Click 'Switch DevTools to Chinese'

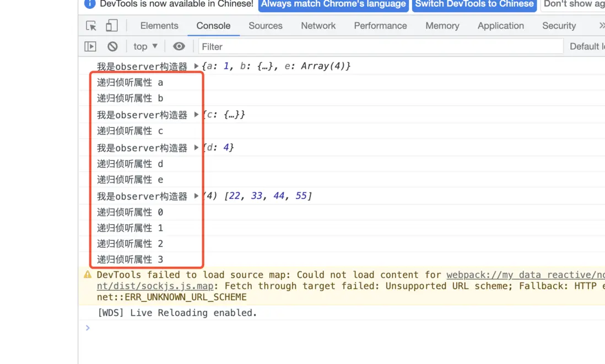[x=474, y=4]
